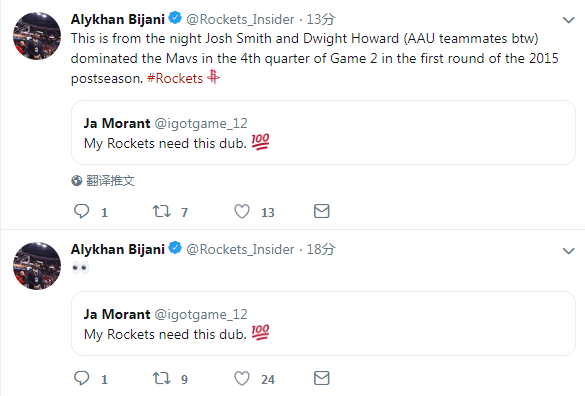Retweet the tweet with 9 retweets
This screenshot has width=585, height=396.
[x=162, y=378]
